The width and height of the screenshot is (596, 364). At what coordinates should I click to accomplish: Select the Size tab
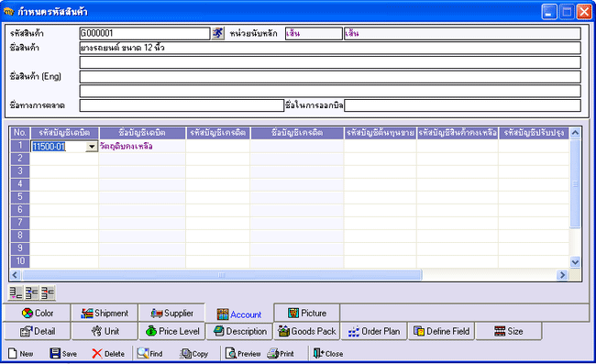coord(509,331)
